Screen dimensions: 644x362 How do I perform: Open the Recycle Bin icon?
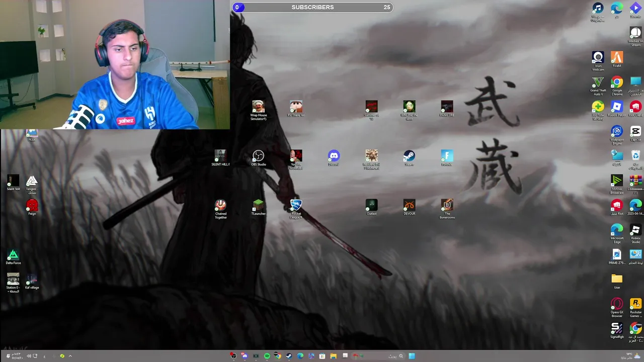(x=636, y=160)
